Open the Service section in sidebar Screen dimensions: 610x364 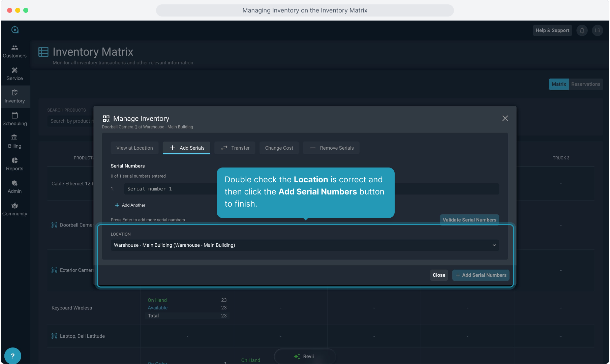tap(14, 74)
